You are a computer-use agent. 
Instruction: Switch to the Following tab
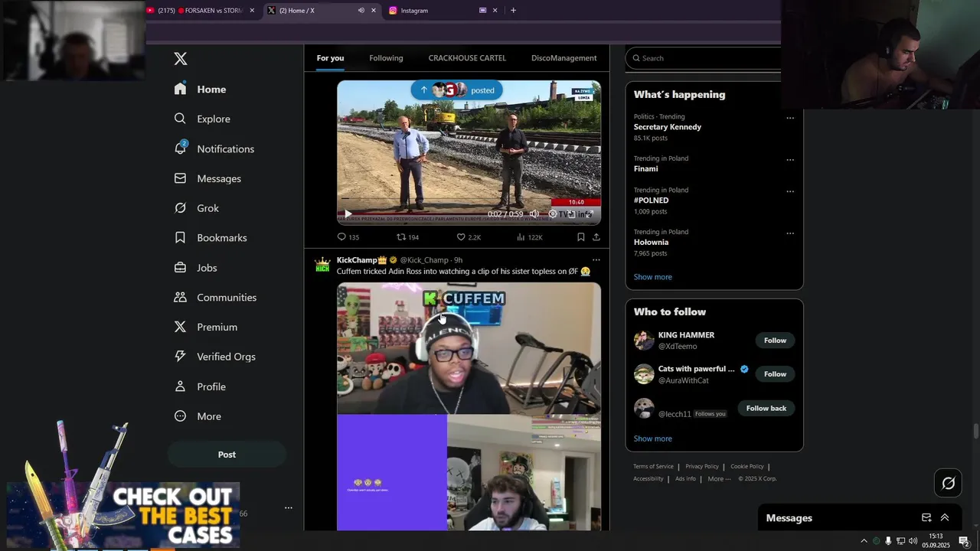(386, 58)
